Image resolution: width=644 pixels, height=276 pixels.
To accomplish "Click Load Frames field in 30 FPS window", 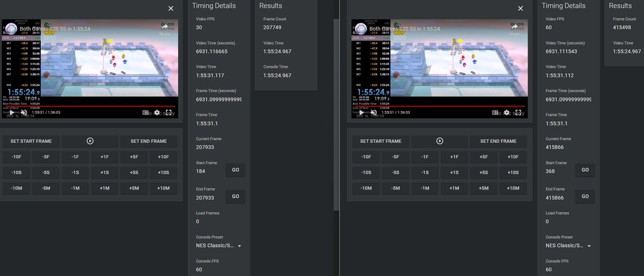I will 219,221.
